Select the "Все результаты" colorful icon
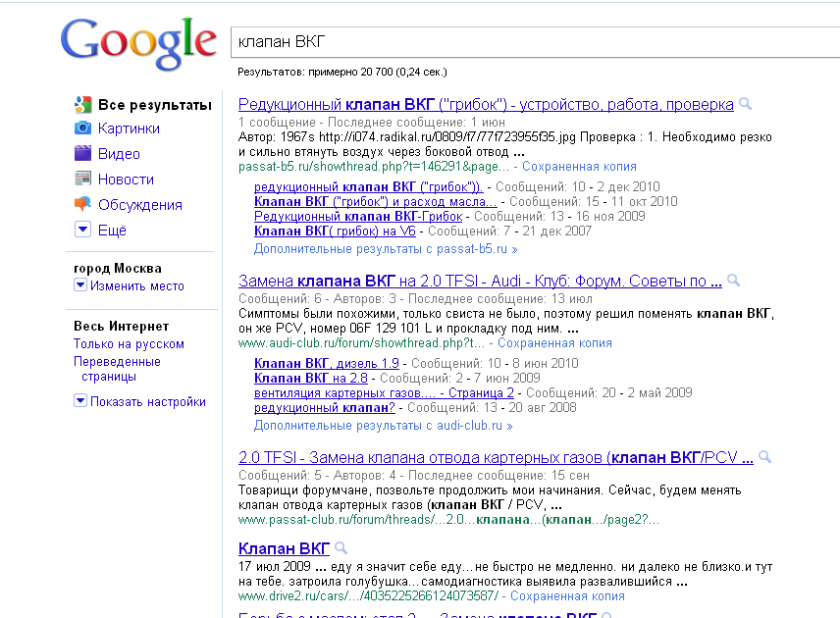The height and width of the screenshot is (618, 840). point(82,104)
